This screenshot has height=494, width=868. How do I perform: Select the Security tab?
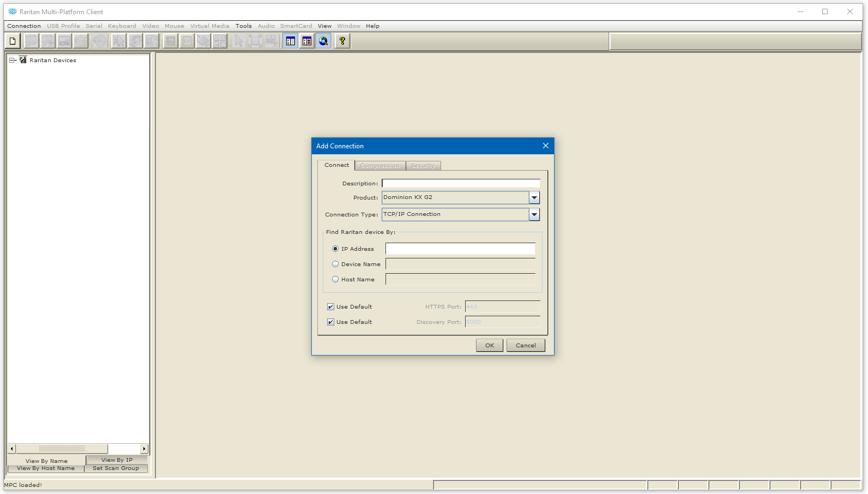[x=423, y=165]
